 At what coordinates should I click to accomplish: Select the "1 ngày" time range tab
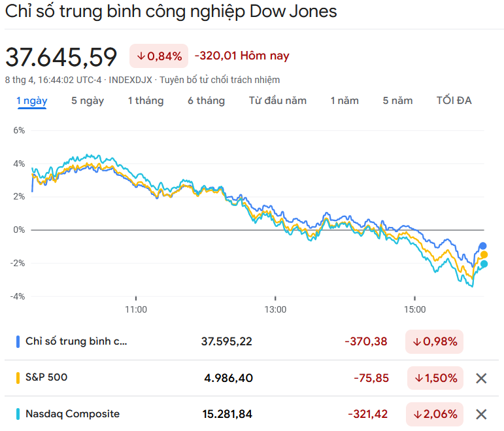pyautogui.click(x=32, y=101)
